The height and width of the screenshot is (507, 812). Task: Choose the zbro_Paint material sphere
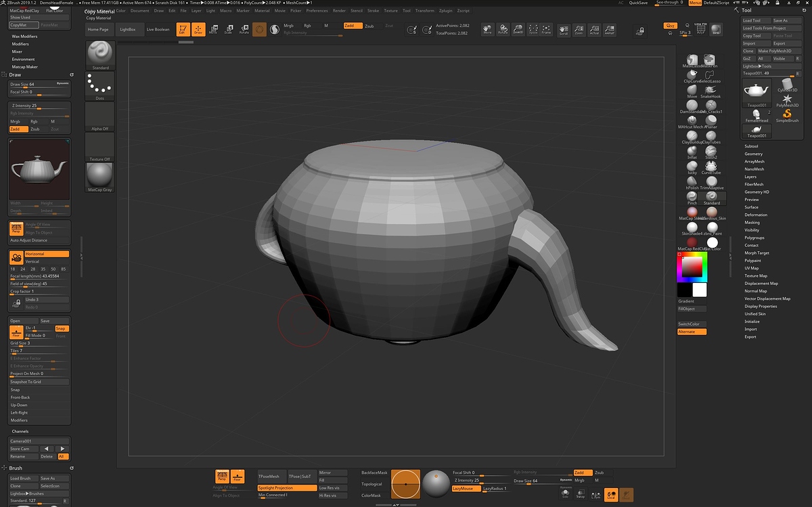[x=712, y=228]
